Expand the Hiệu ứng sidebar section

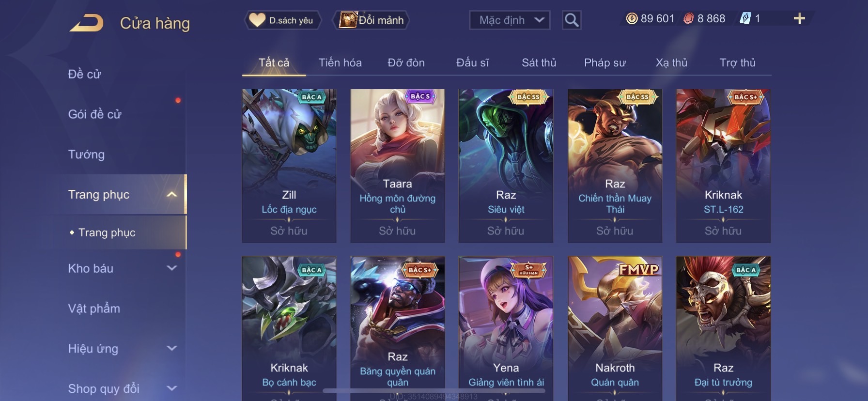click(171, 348)
